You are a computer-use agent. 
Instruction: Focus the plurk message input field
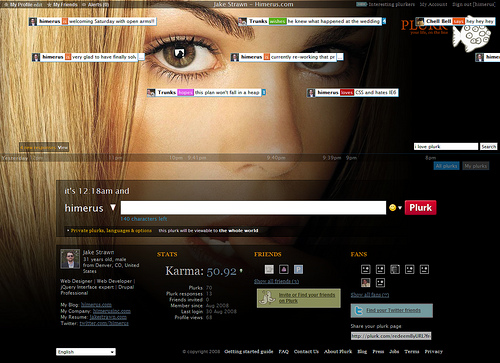point(253,208)
